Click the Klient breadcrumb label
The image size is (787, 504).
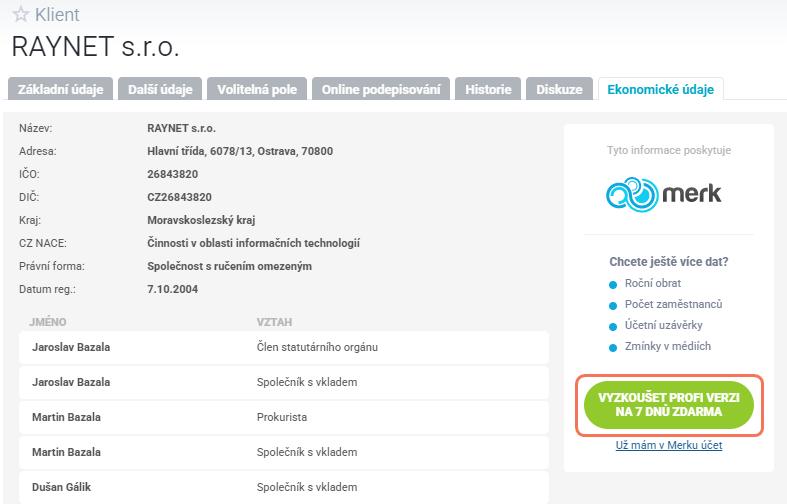pyautogui.click(x=57, y=15)
